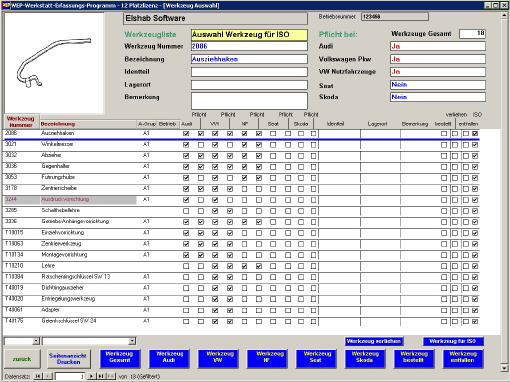Toggle Audi checkbox in Montagevorrichtung row
510x382 pixels.
point(186,255)
